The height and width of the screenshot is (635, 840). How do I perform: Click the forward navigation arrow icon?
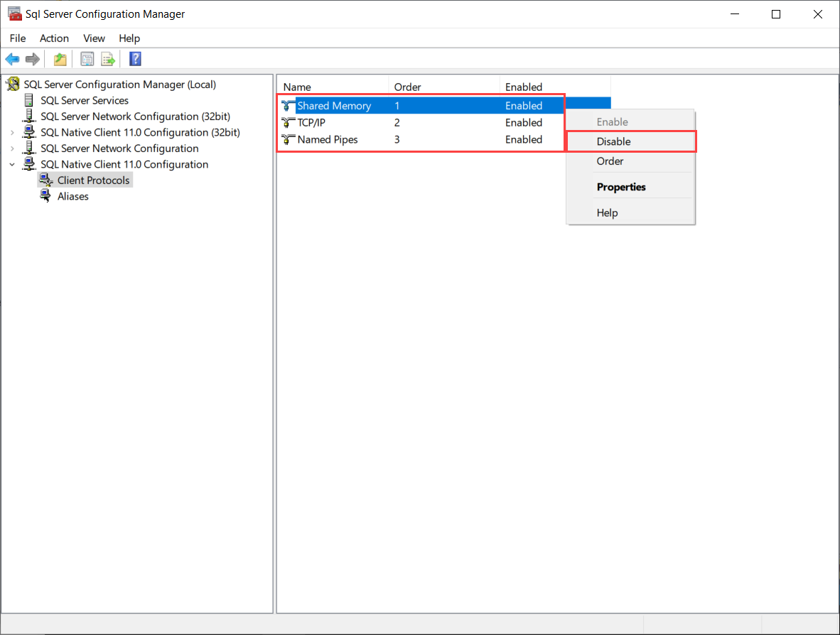pos(32,58)
